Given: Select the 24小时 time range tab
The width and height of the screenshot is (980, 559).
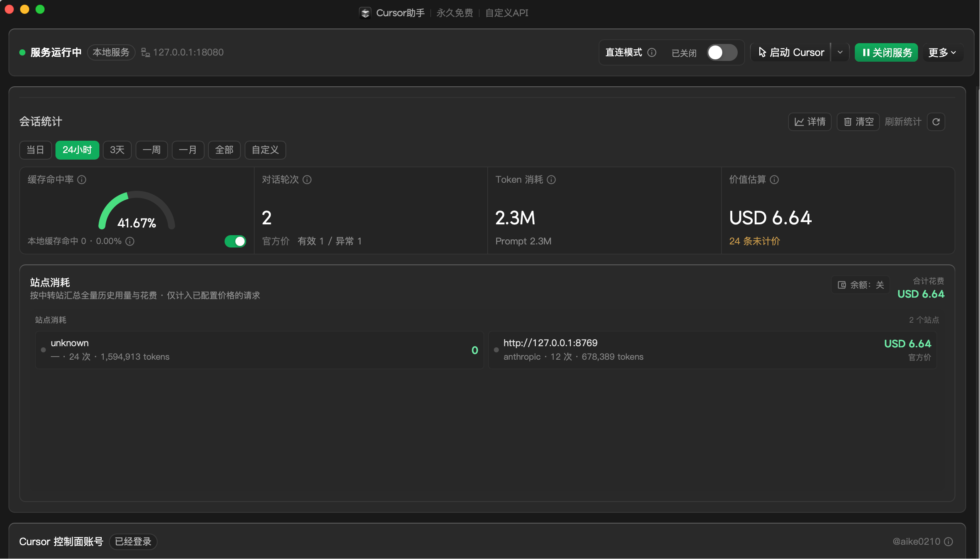Looking at the screenshot, I should coord(77,150).
